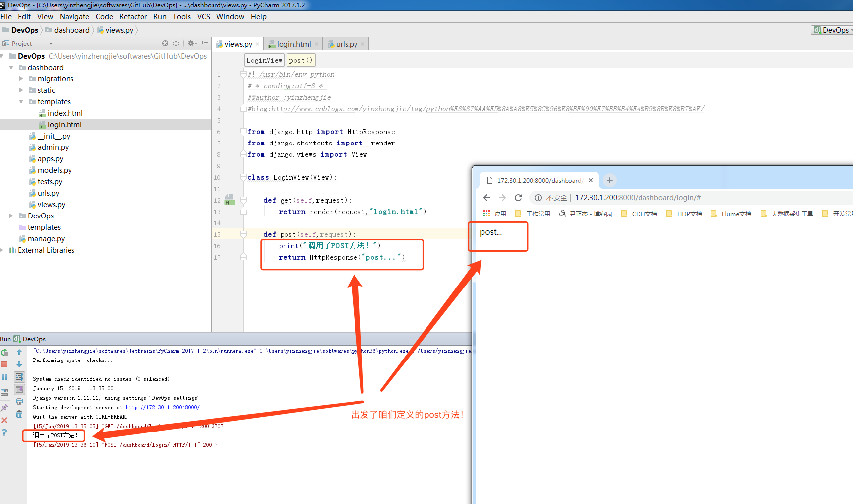Image resolution: width=853 pixels, height=504 pixels.
Task: Collapse the dashboard templates folder
Action: [21, 102]
